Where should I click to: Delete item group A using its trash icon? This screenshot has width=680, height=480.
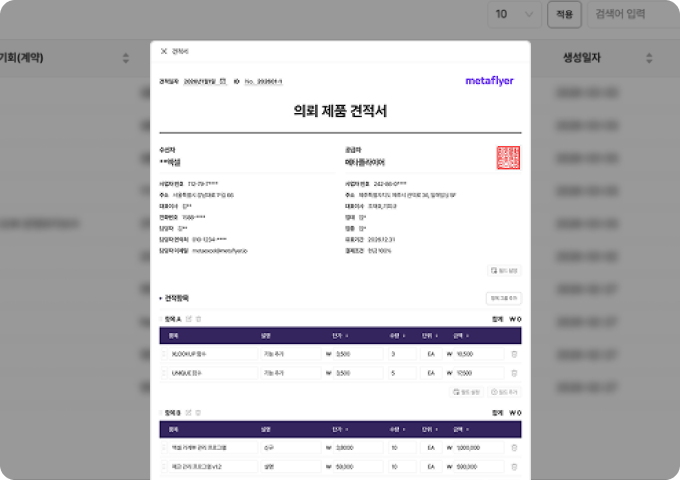click(x=199, y=319)
